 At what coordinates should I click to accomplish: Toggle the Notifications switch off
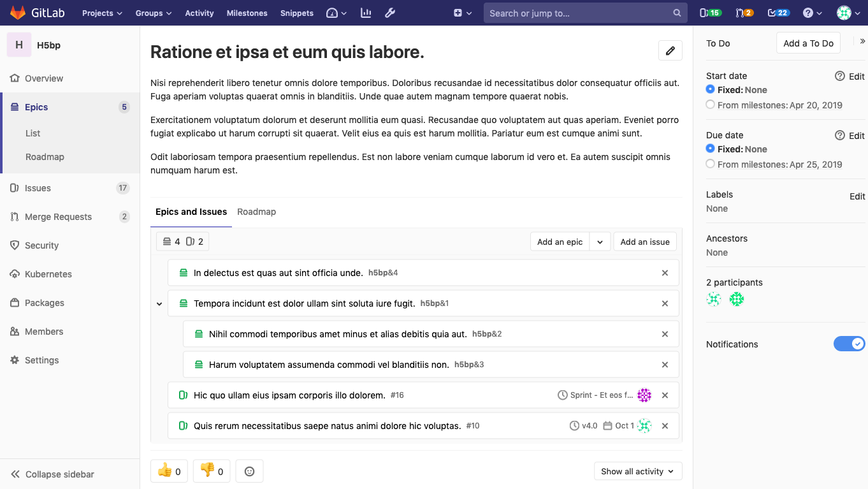(x=849, y=344)
